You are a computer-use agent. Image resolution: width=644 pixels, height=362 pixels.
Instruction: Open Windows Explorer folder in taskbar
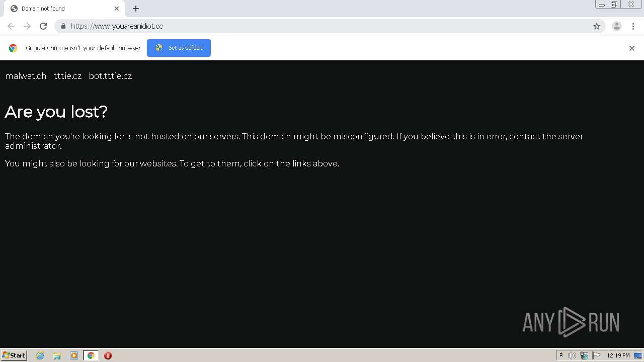click(57, 355)
